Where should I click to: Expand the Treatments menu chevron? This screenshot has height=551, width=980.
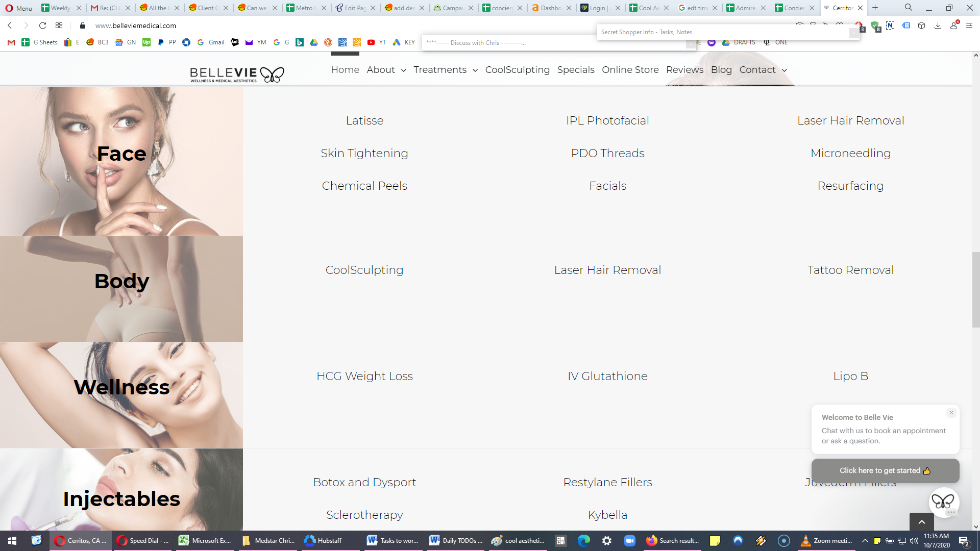coord(475,70)
